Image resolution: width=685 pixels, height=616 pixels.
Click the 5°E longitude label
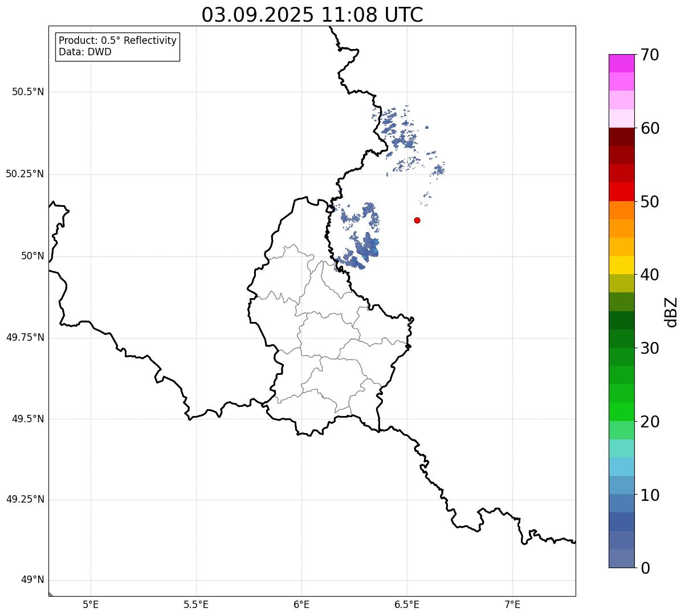(x=91, y=605)
